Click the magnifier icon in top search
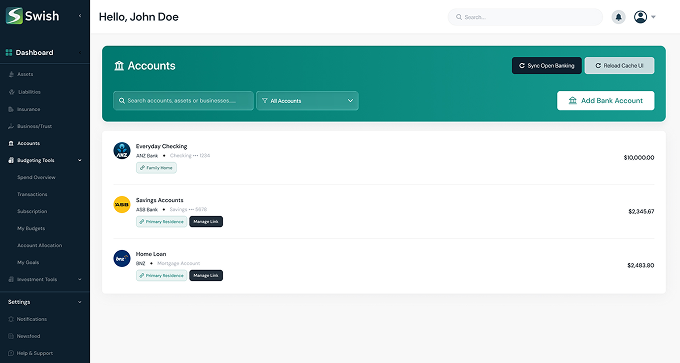680x363 pixels. [459, 17]
